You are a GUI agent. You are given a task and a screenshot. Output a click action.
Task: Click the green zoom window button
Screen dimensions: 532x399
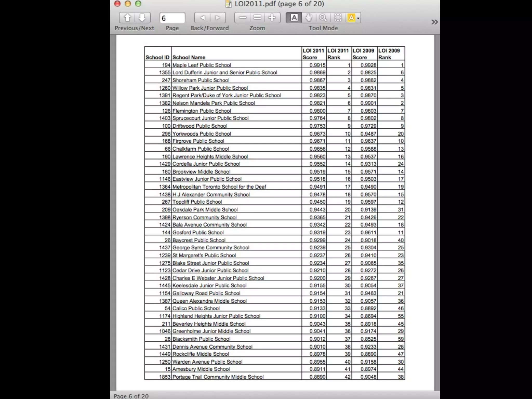138,4
